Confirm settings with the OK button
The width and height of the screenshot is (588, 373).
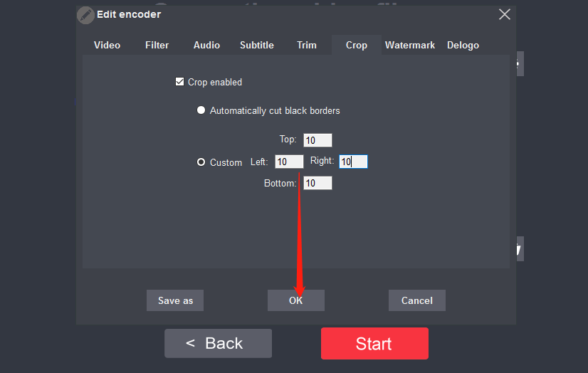[x=296, y=300]
